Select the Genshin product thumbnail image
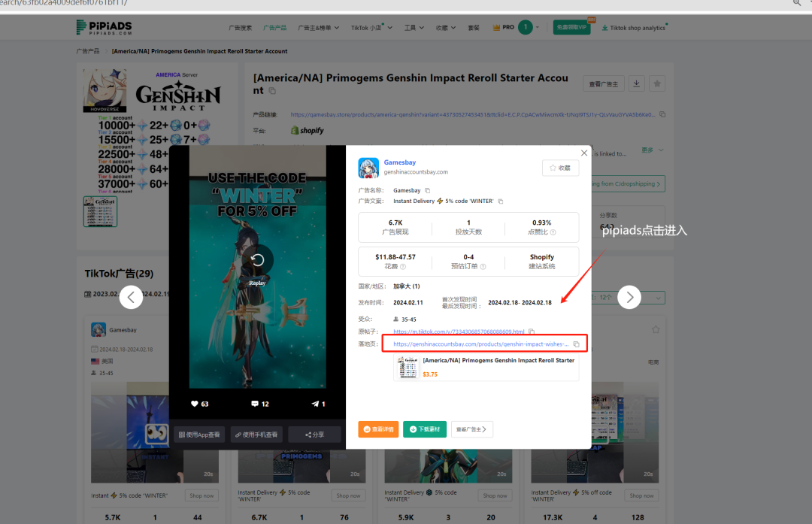 point(100,211)
